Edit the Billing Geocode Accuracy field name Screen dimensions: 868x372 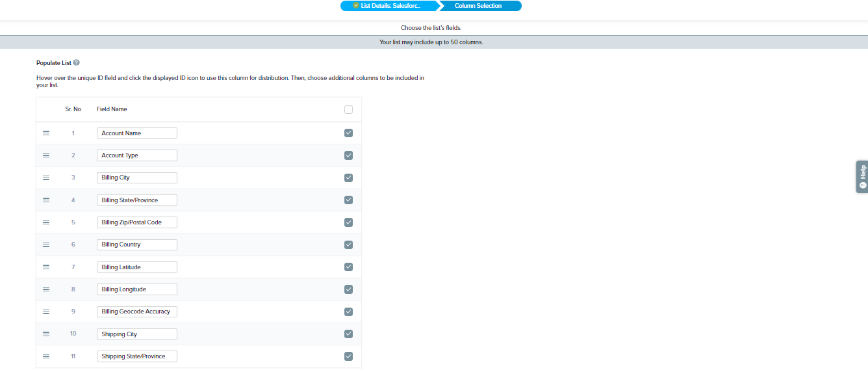pyautogui.click(x=136, y=312)
